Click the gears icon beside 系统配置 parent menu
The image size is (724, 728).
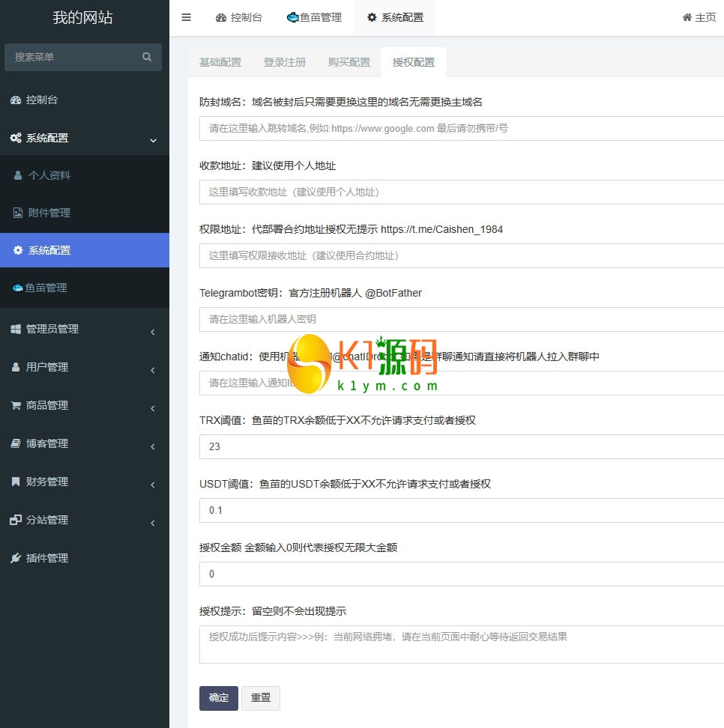tap(16, 138)
